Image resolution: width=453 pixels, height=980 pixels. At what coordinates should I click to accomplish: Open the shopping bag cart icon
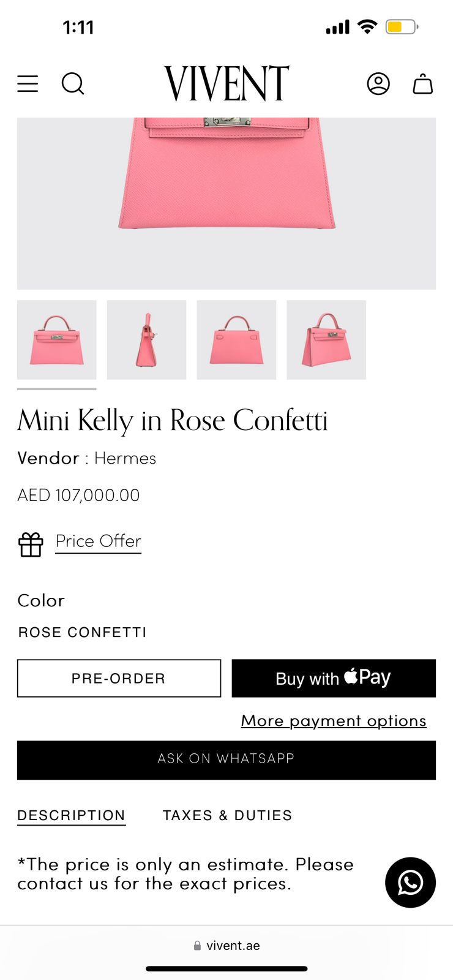(x=423, y=84)
